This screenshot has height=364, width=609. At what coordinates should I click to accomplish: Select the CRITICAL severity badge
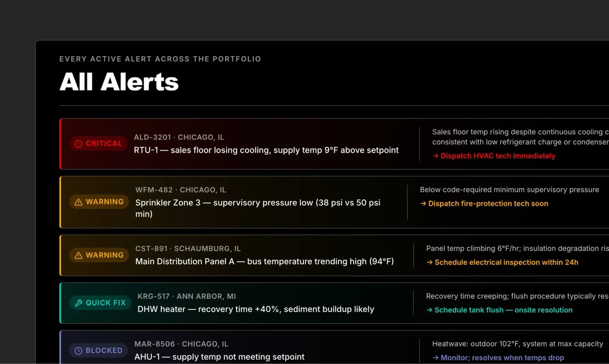point(99,144)
